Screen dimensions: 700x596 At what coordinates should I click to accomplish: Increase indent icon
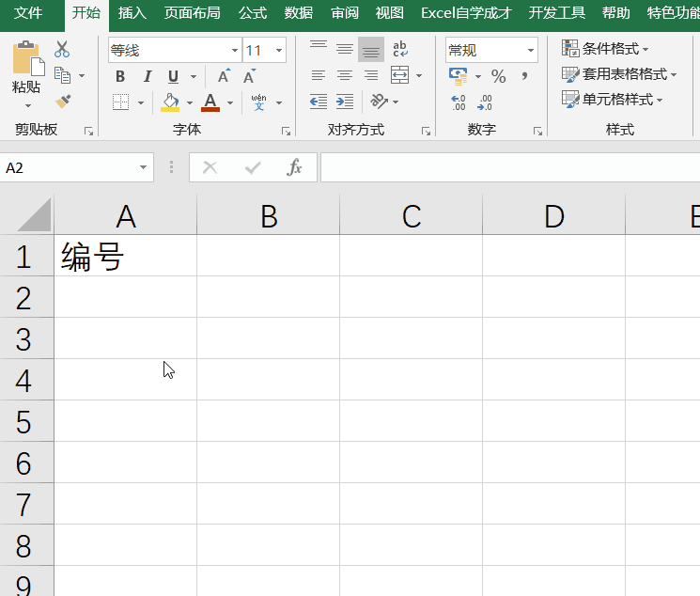(345, 102)
